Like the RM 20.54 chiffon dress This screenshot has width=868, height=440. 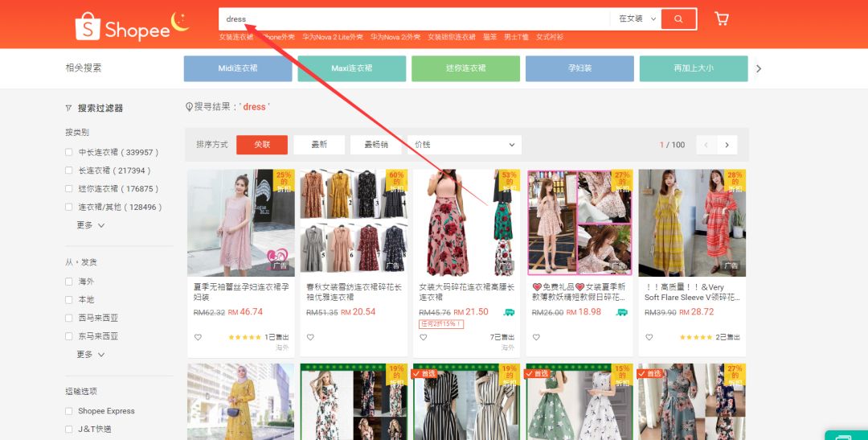coord(310,337)
